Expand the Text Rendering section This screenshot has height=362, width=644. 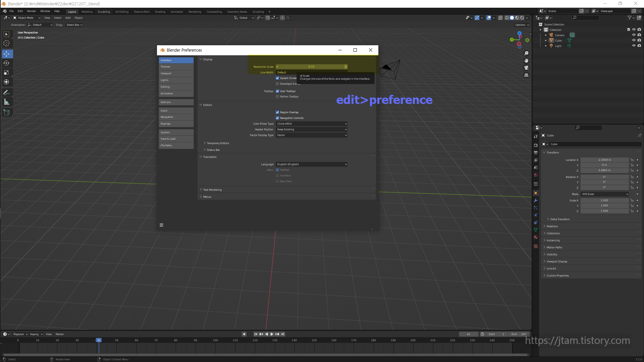[x=212, y=190]
